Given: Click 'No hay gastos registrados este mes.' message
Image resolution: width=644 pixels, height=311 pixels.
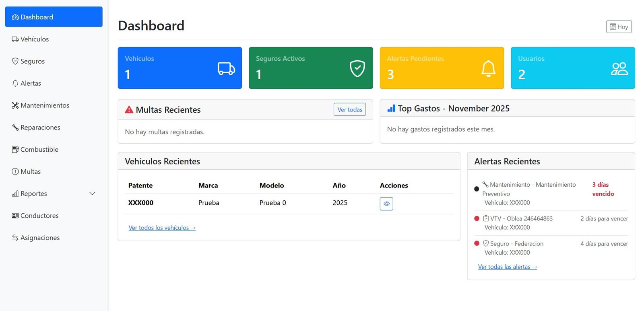Looking at the screenshot, I should coord(441,129).
